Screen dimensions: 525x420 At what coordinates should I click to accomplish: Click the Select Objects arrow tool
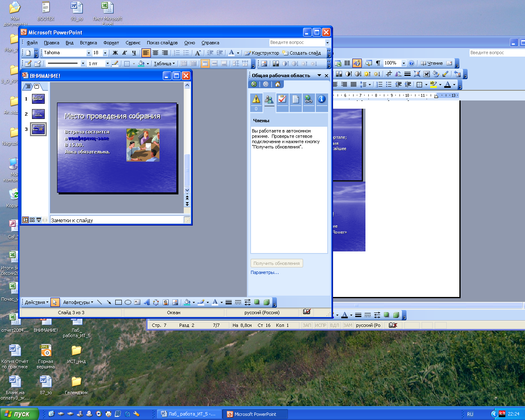[55, 302]
